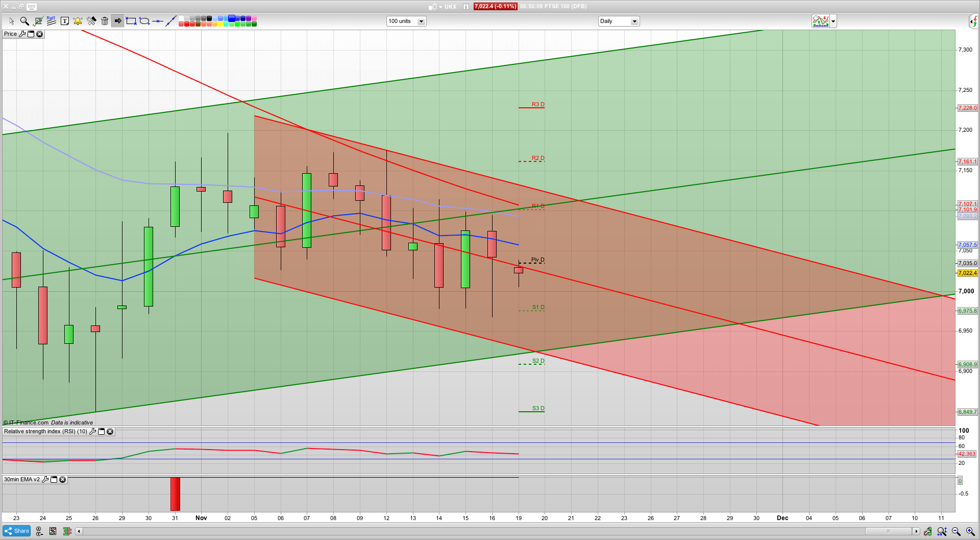Image resolution: width=980 pixels, height=540 pixels.
Task: Open the 100 units dropdown
Action: [x=406, y=21]
